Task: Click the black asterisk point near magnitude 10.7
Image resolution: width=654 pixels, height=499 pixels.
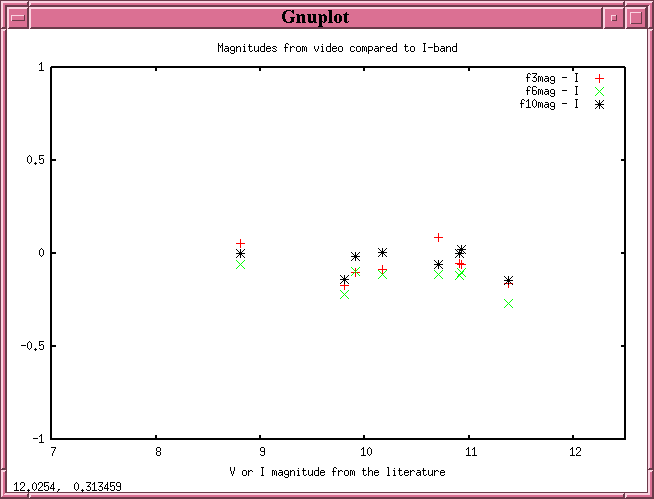Action: coord(438,265)
